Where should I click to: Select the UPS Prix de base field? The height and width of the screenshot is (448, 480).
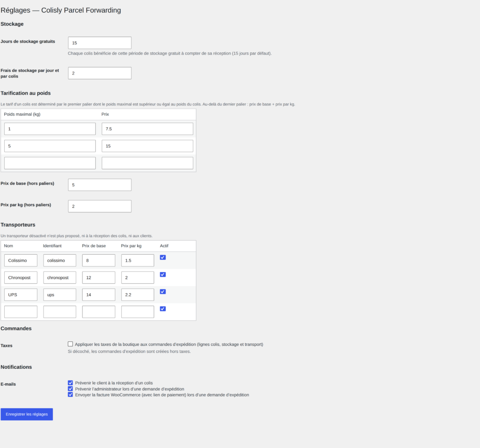(x=98, y=295)
